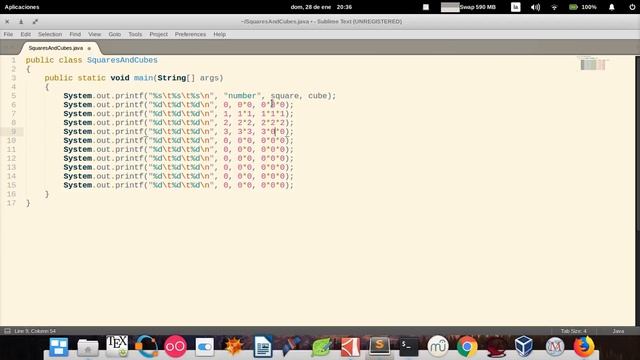The height and width of the screenshot is (360, 640).
Task: Open the notifications bell icon
Action: 611,7
